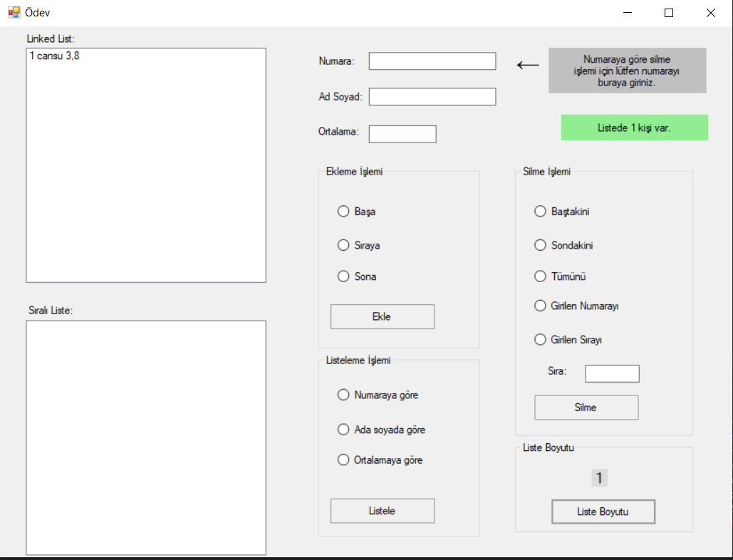733x560 pixels.
Task: Click the Ödev app icon in title bar
Action: pyautogui.click(x=14, y=12)
